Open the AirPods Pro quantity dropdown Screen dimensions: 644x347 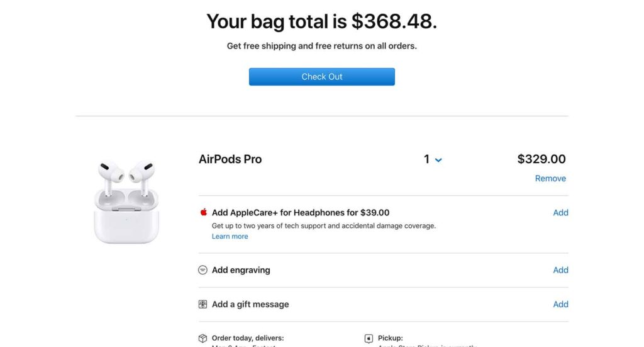[x=433, y=160]
